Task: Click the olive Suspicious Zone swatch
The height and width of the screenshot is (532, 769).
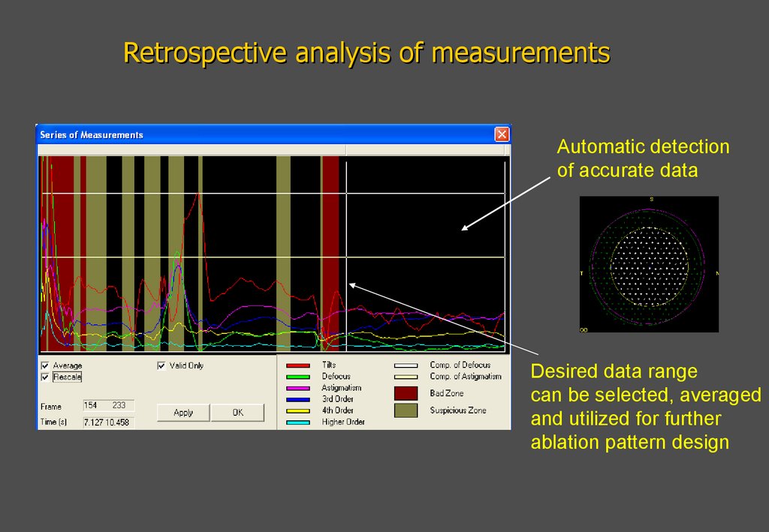Action: coord(406,410)
